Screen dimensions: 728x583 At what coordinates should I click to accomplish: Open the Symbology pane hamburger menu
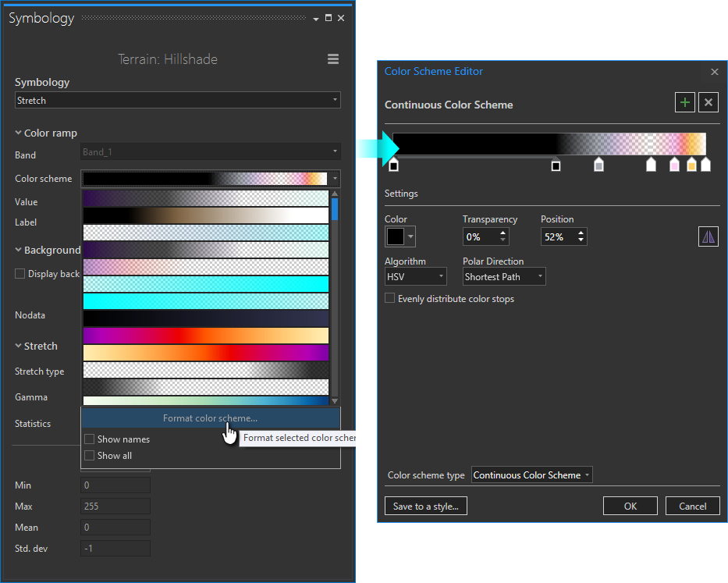click(x=333, y=59)
